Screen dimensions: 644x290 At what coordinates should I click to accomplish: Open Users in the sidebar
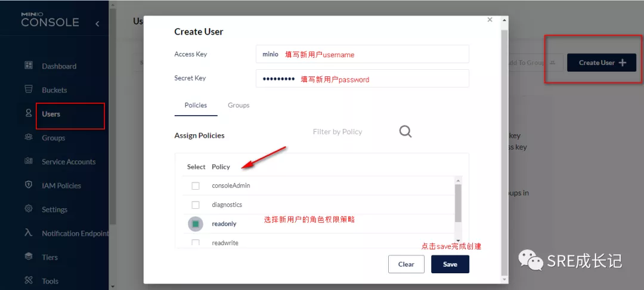(x=51, y=114)
